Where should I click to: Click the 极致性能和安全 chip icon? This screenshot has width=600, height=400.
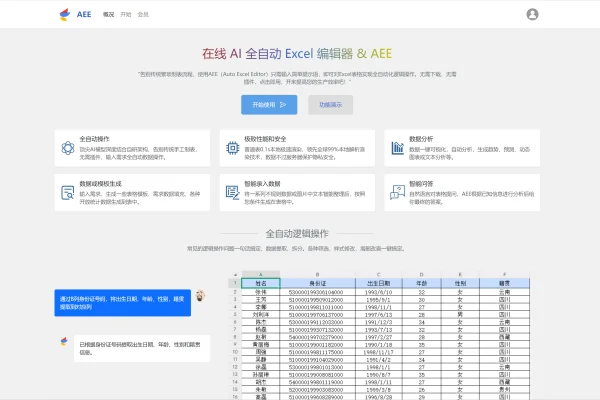232,148
